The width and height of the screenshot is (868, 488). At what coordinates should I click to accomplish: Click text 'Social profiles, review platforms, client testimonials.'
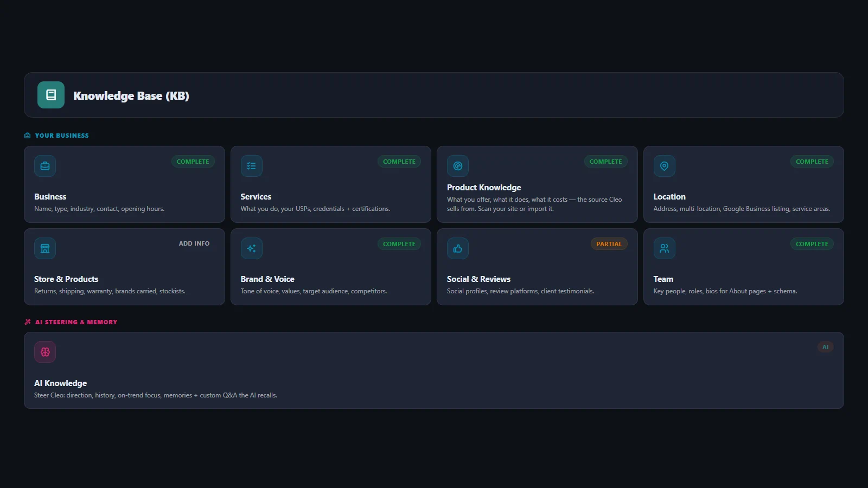(x=520, y=291)
